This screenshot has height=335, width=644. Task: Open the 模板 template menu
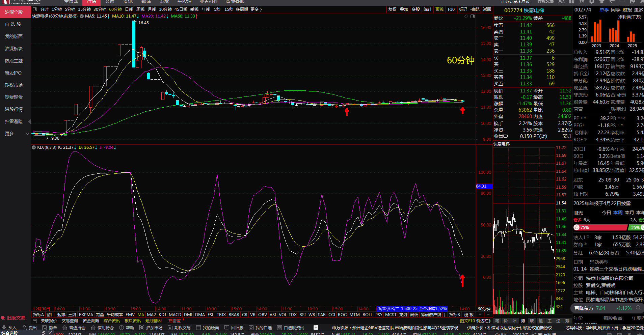(469, 314)
